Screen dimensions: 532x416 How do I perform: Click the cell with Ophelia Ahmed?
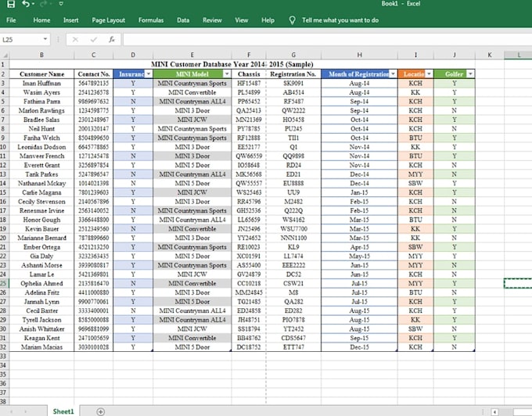(x=41, y=283)
